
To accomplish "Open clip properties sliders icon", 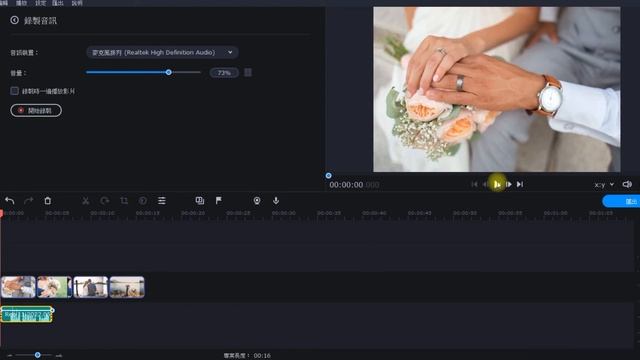I will click(162, 200).
